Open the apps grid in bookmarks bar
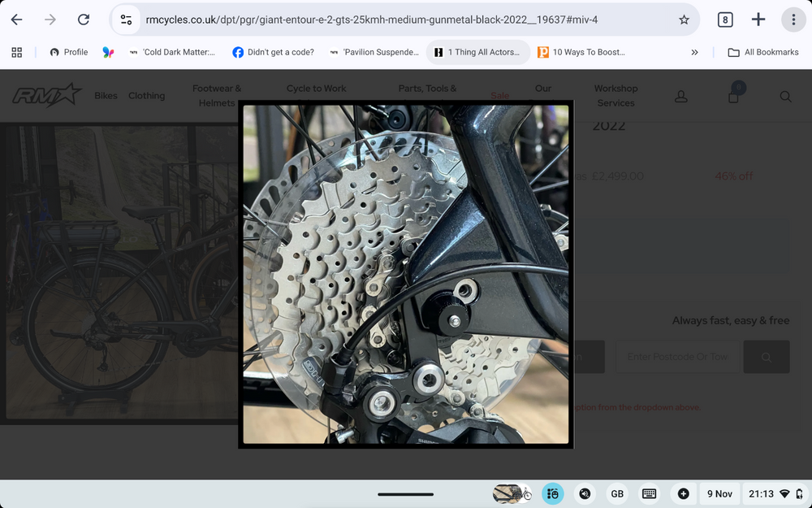Viewport: 812px width, 508px height. click(x=16, y=52)
